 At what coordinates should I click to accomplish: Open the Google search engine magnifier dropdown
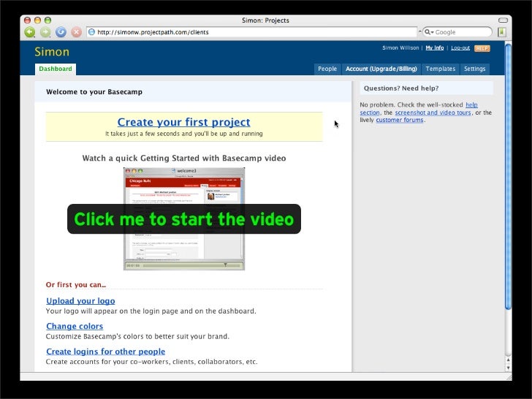point(430,32)
